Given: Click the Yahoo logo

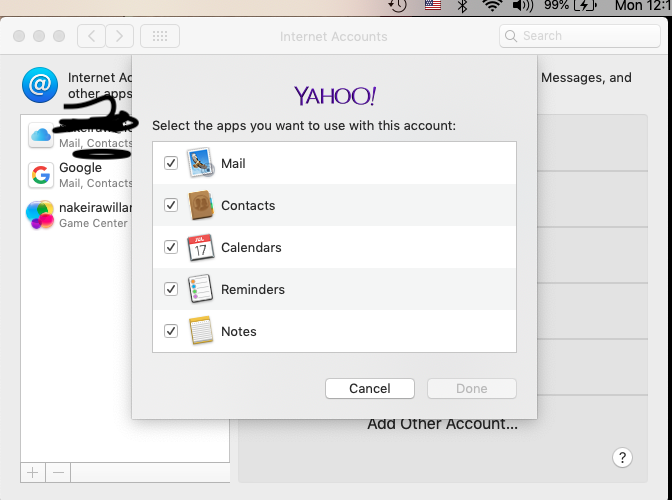Looking at the screenshot, I should click(335, 96).
